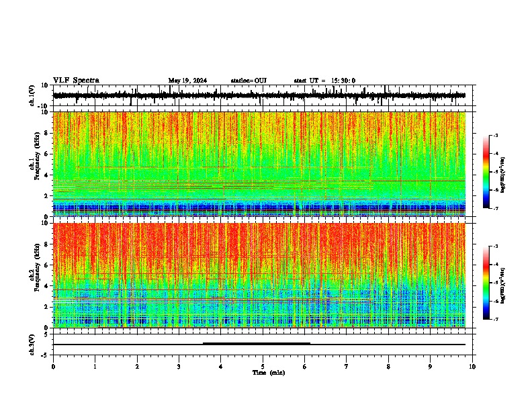Click time axis tick label '8'
532x411 pixels.
(x=388, y=367)
